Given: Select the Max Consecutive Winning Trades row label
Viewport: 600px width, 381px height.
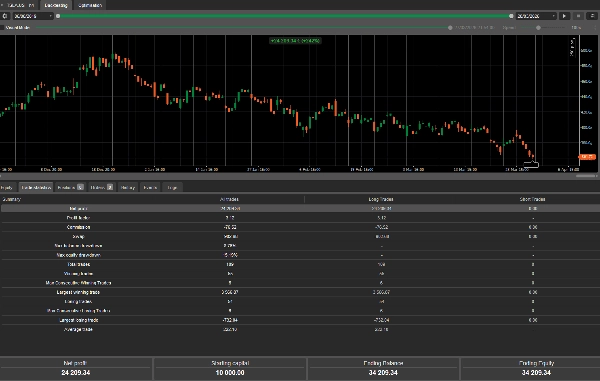Looking at the screenshot, I should [78, 283].
